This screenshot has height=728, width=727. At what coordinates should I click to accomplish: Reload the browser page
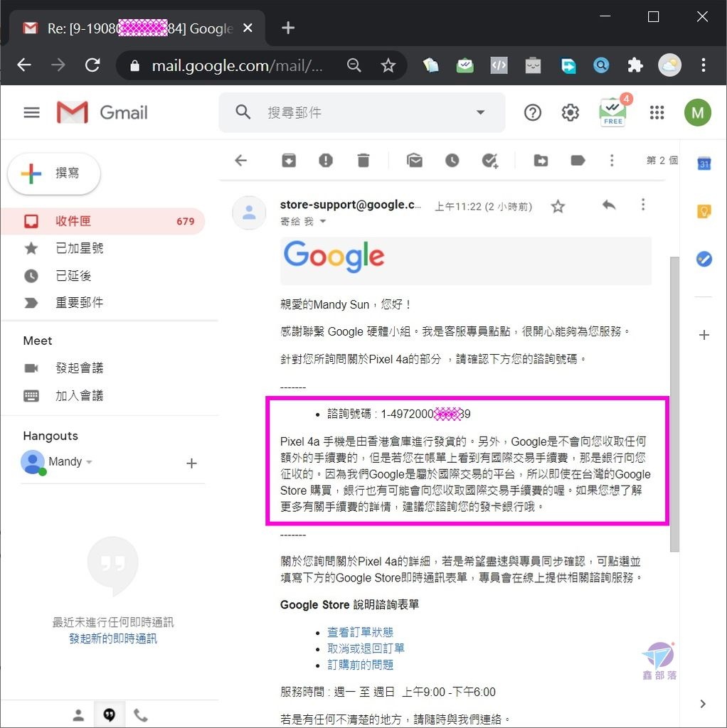point(92,65)
